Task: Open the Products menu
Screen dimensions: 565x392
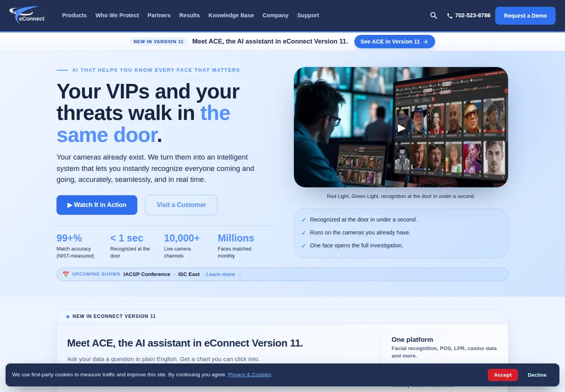Action: click(74, 15)
